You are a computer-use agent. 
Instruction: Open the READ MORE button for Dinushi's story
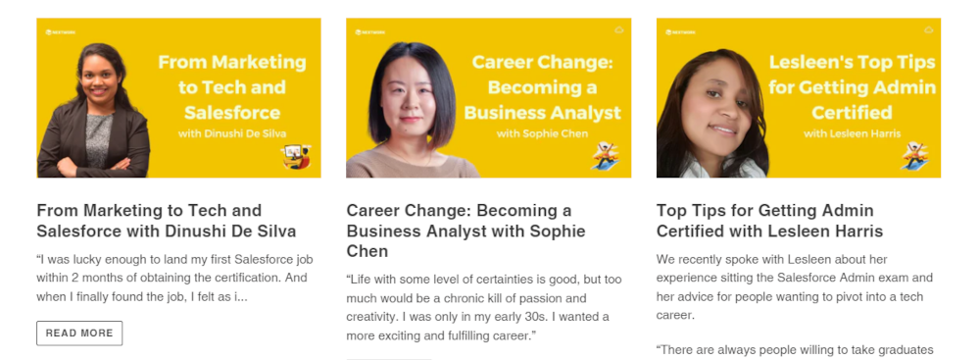[x=79, y=334]
